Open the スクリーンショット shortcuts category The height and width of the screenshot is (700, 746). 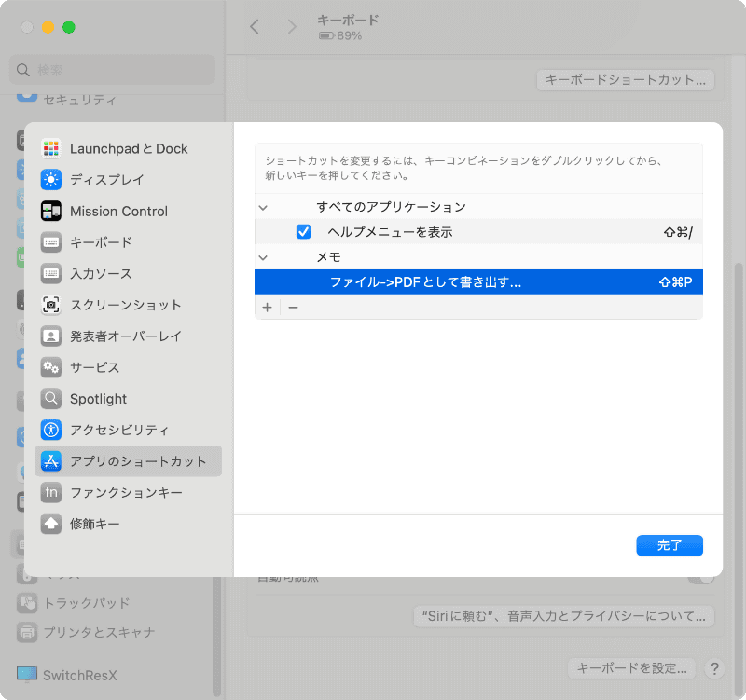[x=53, y=305]
